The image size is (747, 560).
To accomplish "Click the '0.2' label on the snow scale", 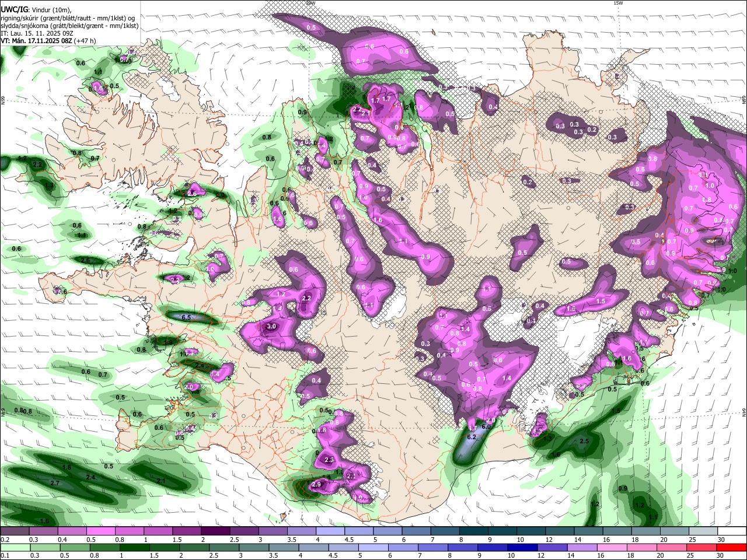I will click(5, 540).
